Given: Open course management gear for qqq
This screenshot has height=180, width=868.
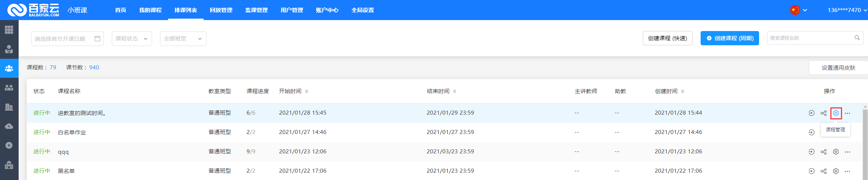Looking at the screenshot, I should pos(836,152).
